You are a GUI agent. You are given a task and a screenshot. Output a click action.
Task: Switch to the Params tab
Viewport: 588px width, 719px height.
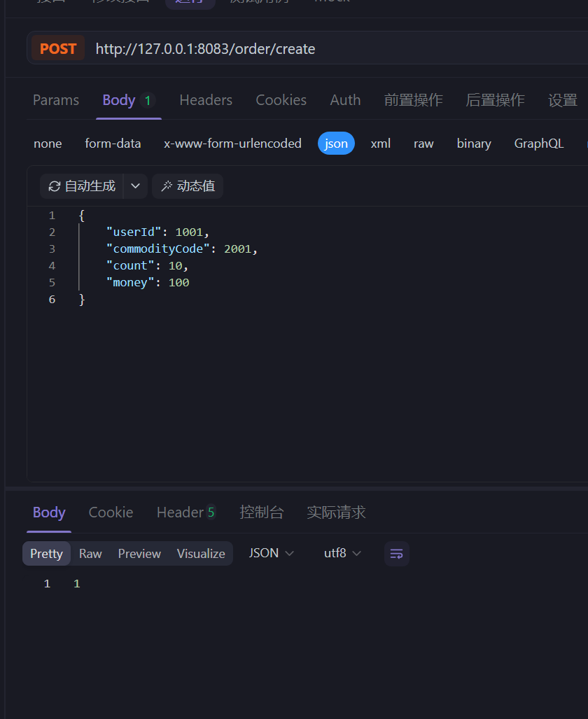click(x=56, y=100)
